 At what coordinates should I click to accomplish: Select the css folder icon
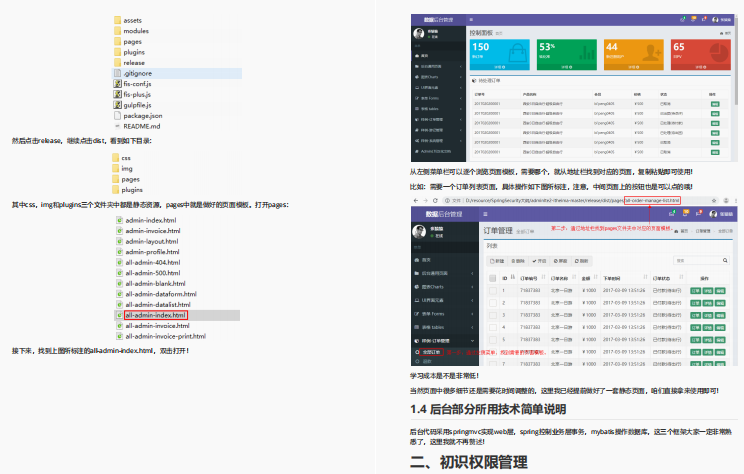click(115, 158)
